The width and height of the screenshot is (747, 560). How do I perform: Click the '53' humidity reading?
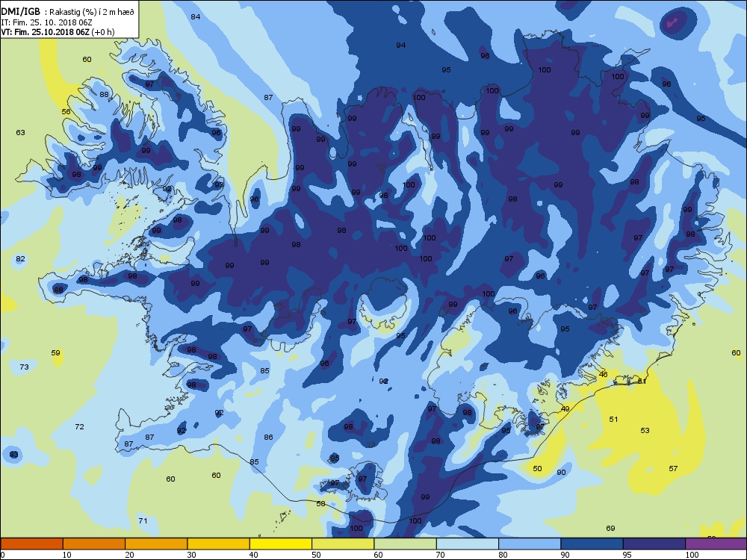645,431
